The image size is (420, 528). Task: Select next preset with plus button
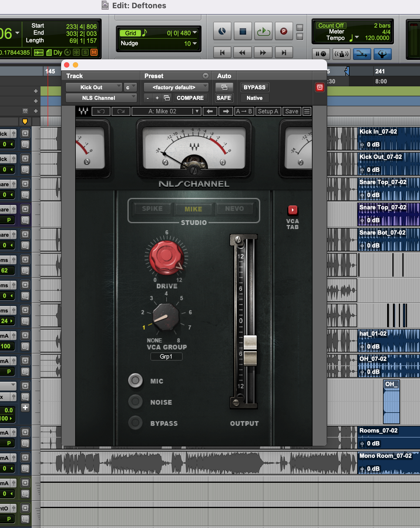click(x=157, y=98)
